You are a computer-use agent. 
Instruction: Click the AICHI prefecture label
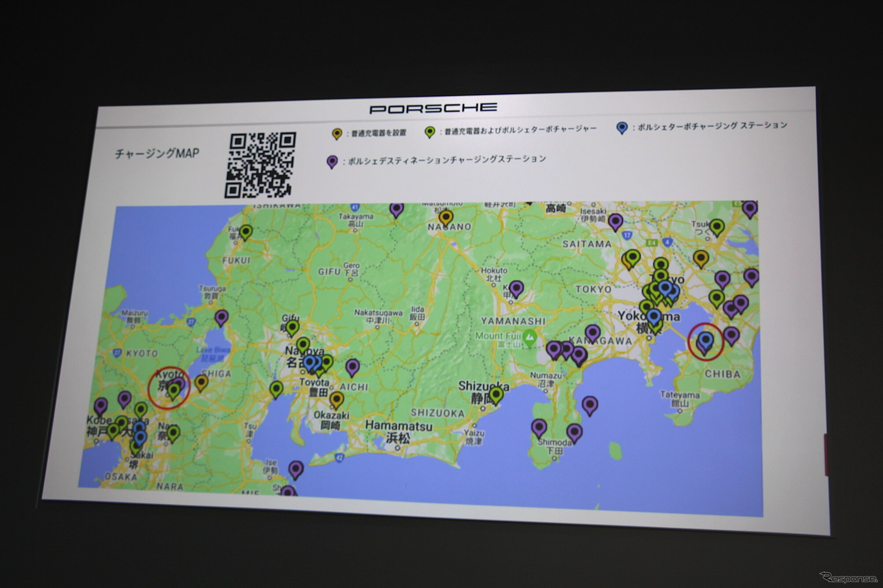click(354, 387)
